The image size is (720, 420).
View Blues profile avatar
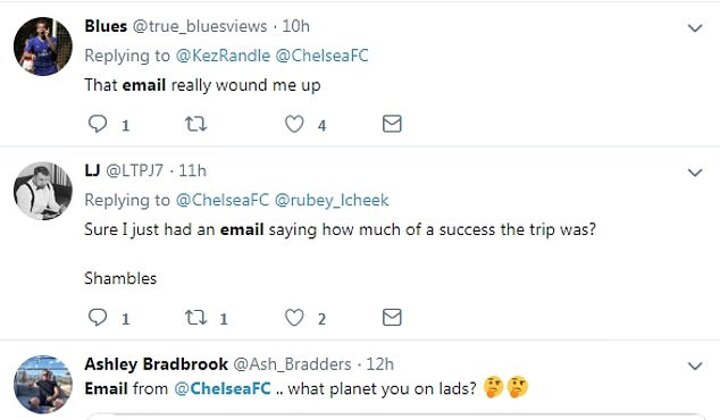click(x=43, y=42)
